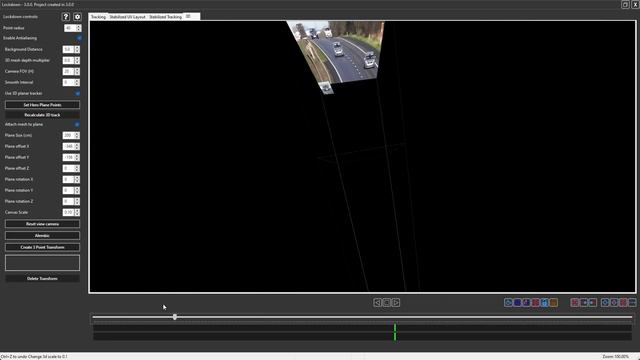Step back one frame with the left-arrow control
Viewport: 640px width, 360px height.
click(377, 302)
